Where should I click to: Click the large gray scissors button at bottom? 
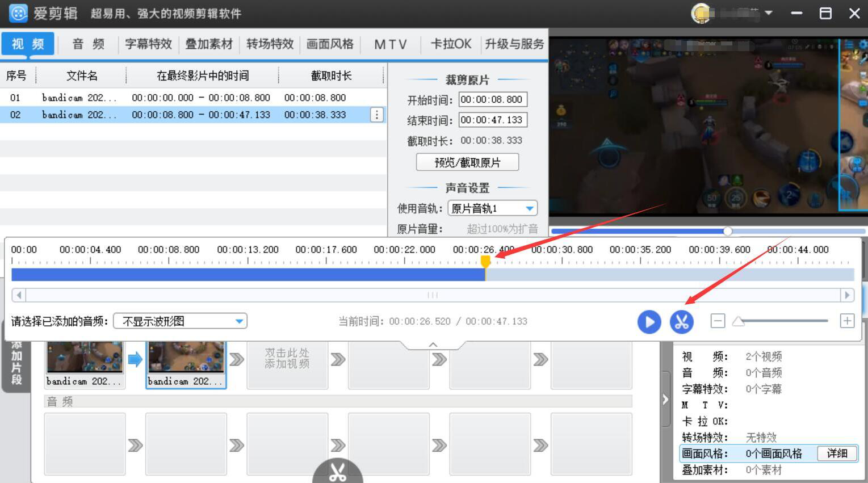(338, 471)
